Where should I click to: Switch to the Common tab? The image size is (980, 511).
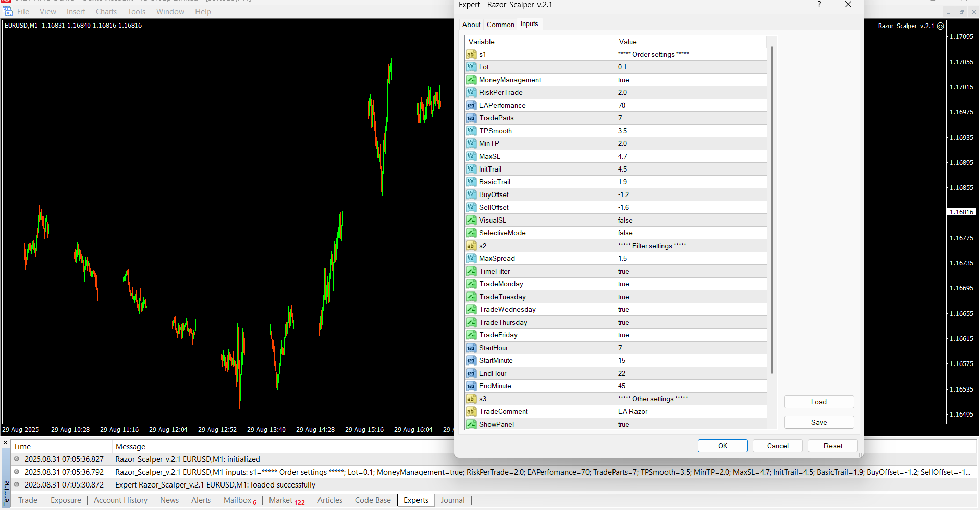tap(500, 25)
